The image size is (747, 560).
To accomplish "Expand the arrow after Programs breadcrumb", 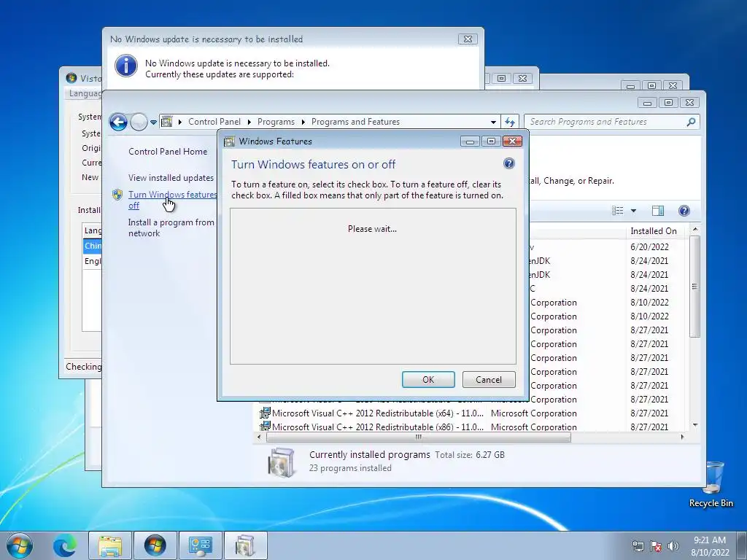I will tap(303, 122).
